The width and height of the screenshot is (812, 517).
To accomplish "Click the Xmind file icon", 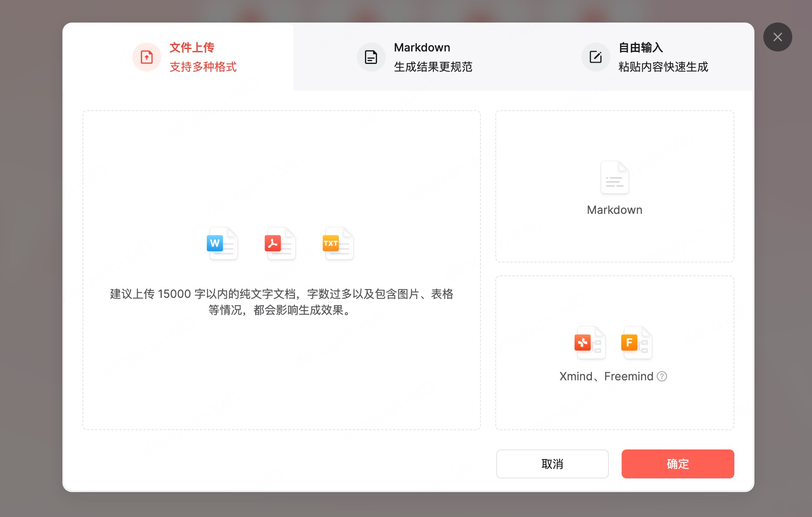I will (x=590, y=343).
